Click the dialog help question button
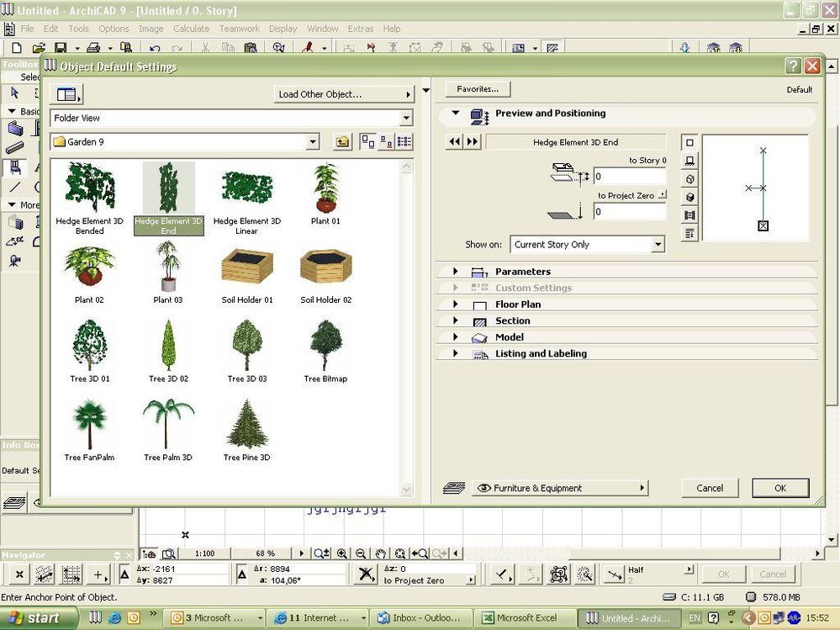The image size is (840, 630). 794,66
